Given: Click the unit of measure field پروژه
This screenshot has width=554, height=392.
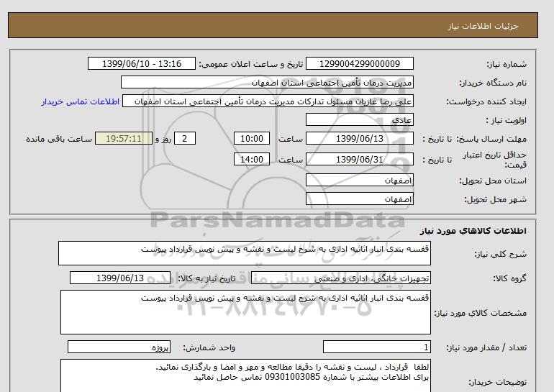Looking at the screenshot, I should pos(119,347).
